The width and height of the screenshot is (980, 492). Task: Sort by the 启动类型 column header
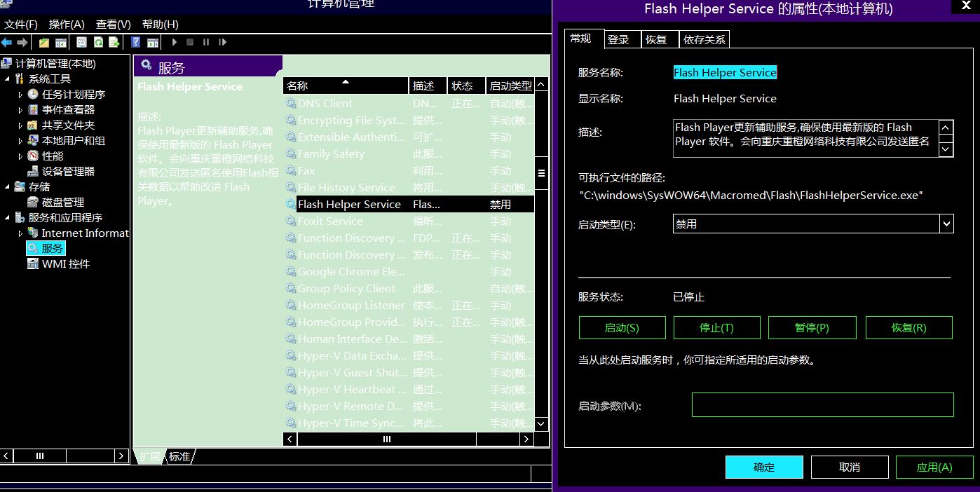(510, 86)
